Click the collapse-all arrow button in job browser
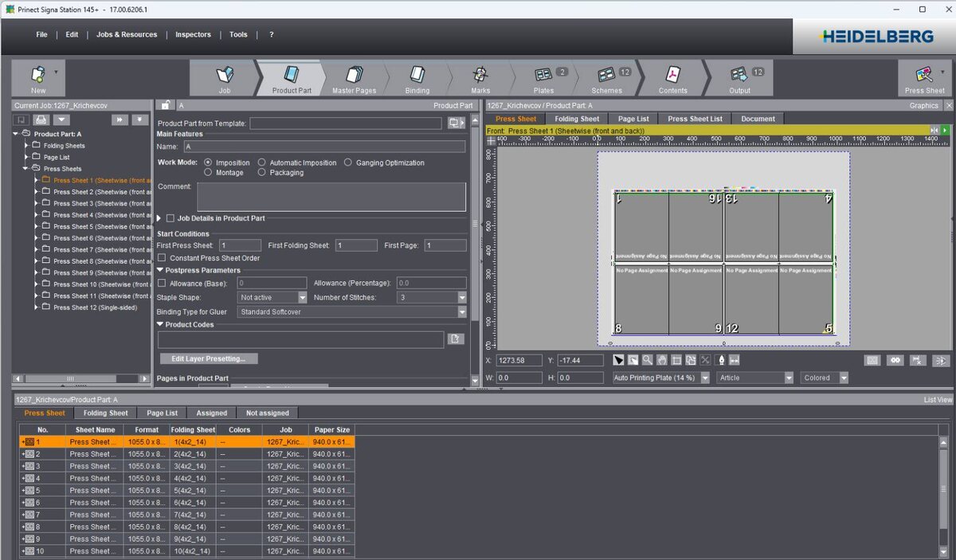The width and height of the screenshot is (956, 560). tap(139, 119)
